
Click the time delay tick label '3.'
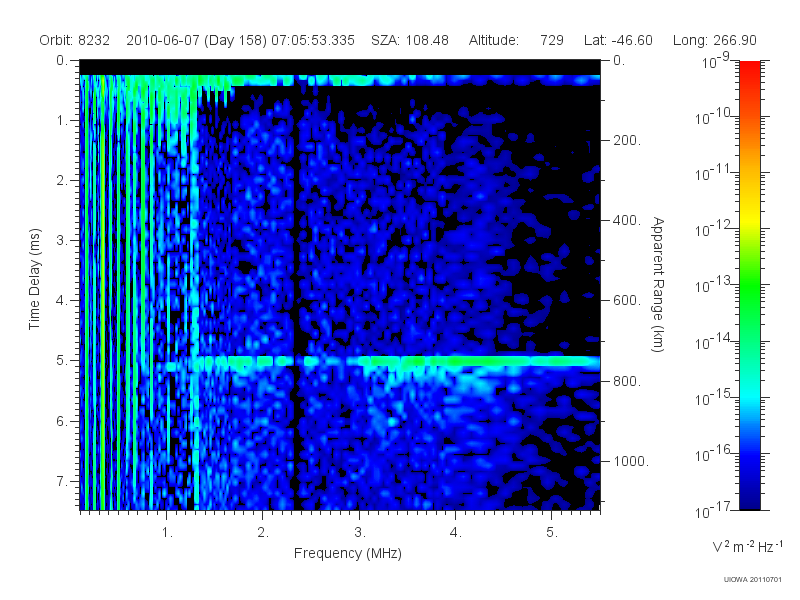[62, 240]
